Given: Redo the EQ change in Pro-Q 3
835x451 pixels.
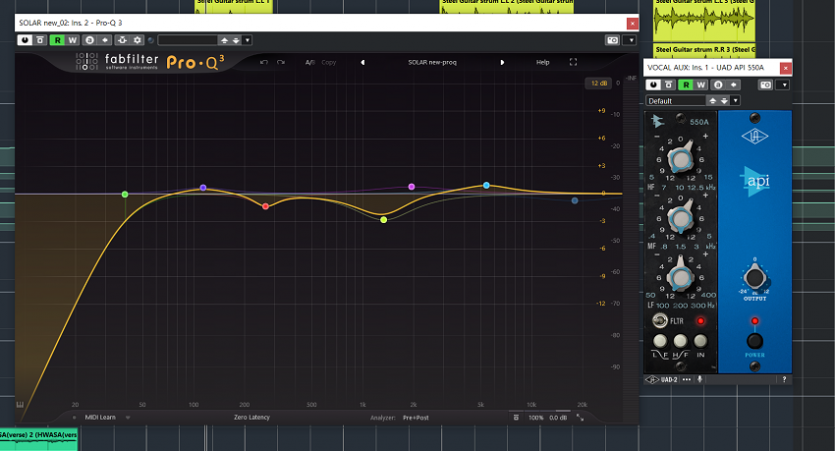Looking at the screenshot, I should pos(281,62).
